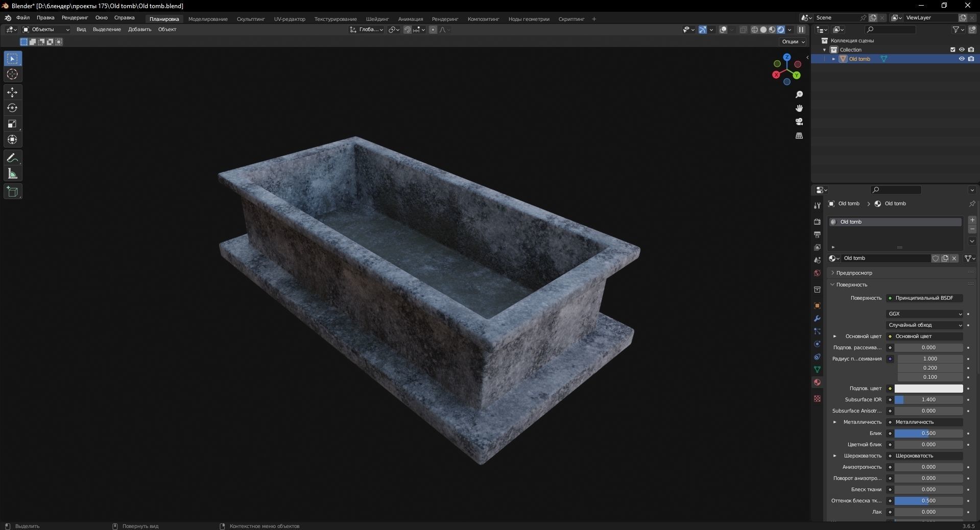Open the Edit menu
Viewport: 980px width, 530px height.
[45, 18]
